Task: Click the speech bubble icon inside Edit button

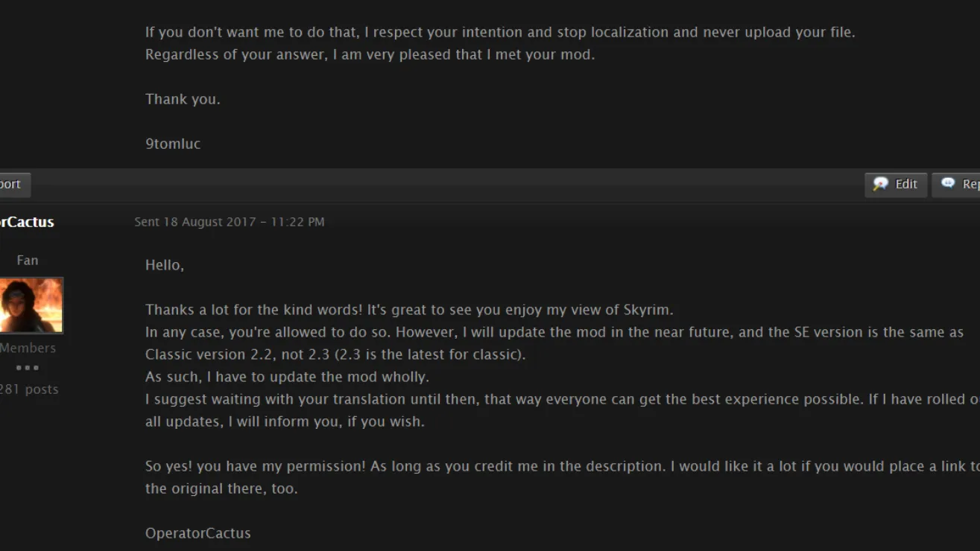Action: pos(880,184)
